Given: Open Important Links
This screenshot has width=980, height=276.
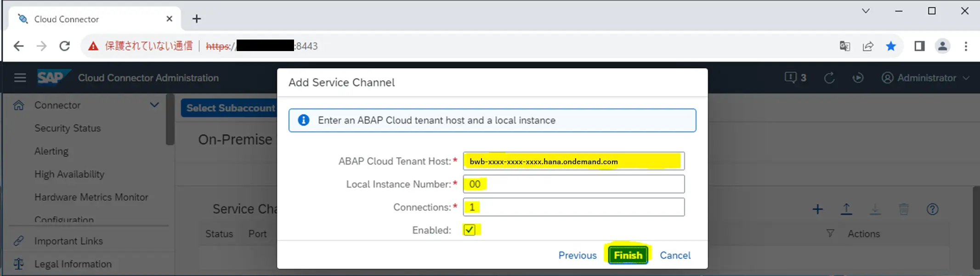Looking at the screenshot, I should pyautogui.click(x=68, y=241).
